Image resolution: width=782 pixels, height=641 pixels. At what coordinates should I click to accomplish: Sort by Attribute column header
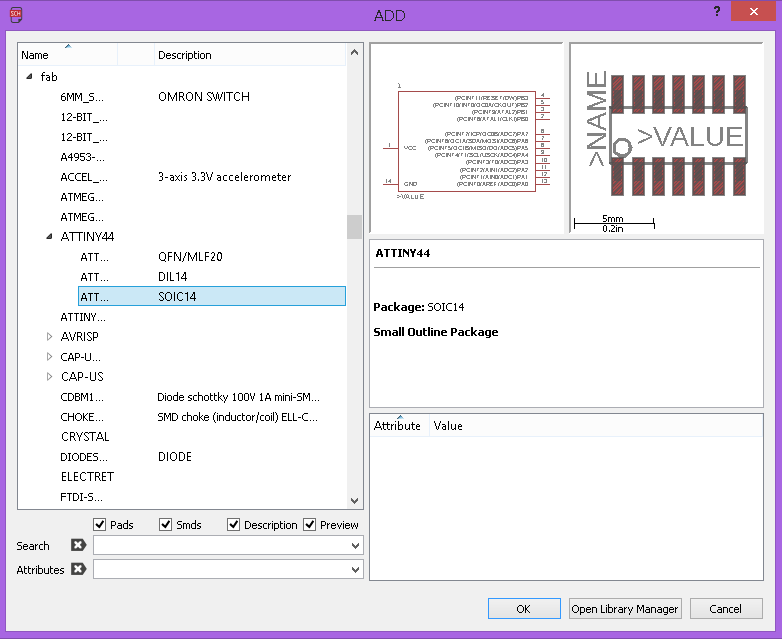399,426
